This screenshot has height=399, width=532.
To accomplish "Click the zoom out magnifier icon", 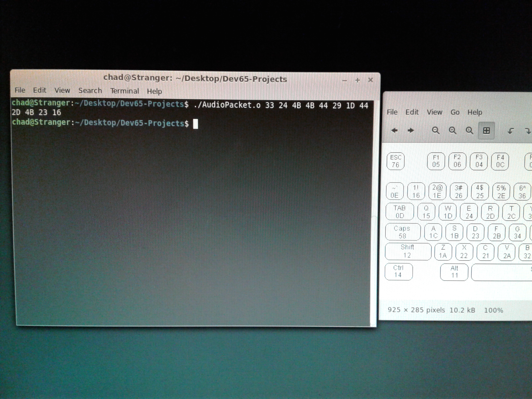I will [x=436, y=131].
